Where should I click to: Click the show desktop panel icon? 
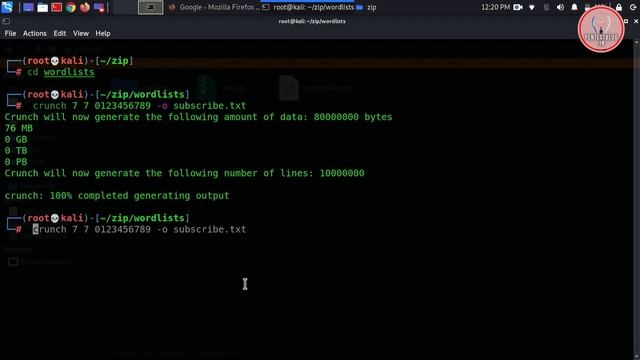coord(28,7)
